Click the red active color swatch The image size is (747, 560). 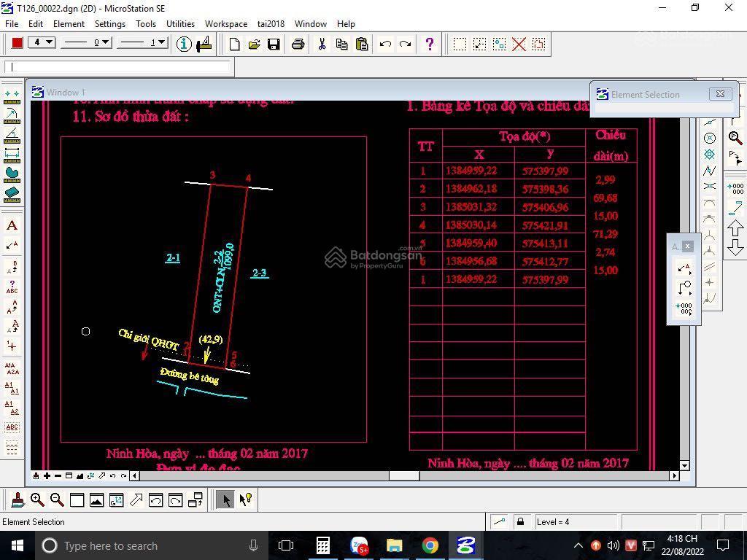pos(16,42)
